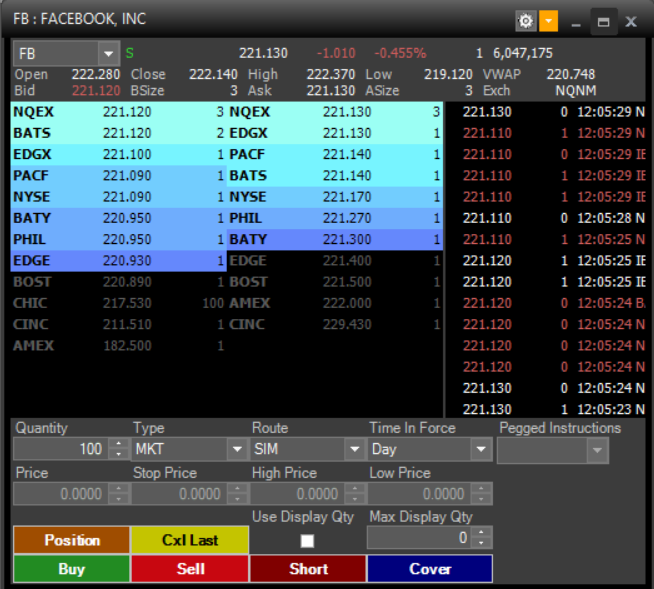Click the dark red Short button
This screenshot has width=654, height=589.
click(x=308, y=569)
